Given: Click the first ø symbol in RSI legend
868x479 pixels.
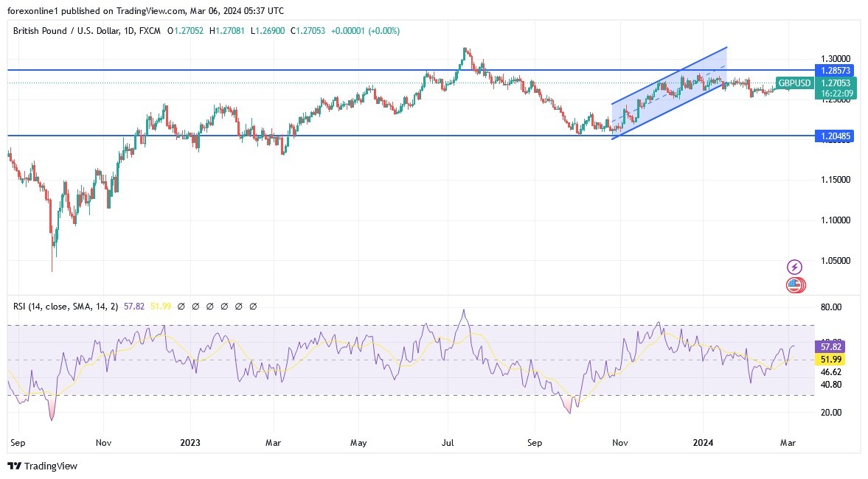Looking at the screenshot, I should tap(181, 306).
